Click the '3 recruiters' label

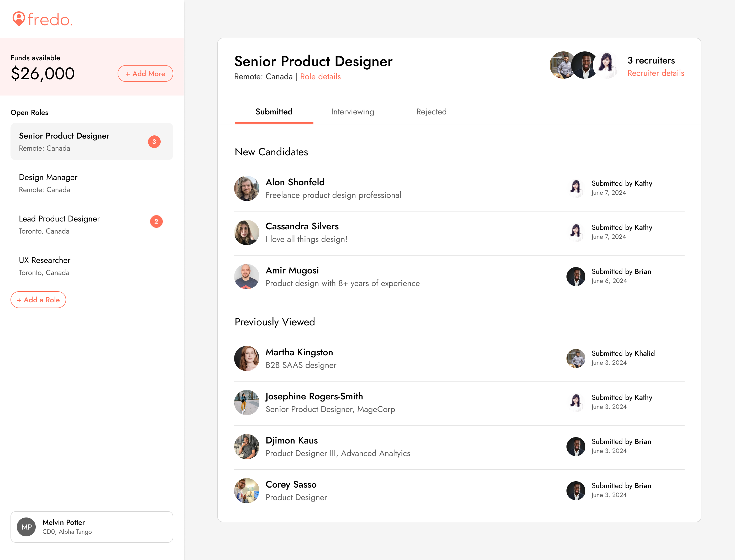point(651,60)
